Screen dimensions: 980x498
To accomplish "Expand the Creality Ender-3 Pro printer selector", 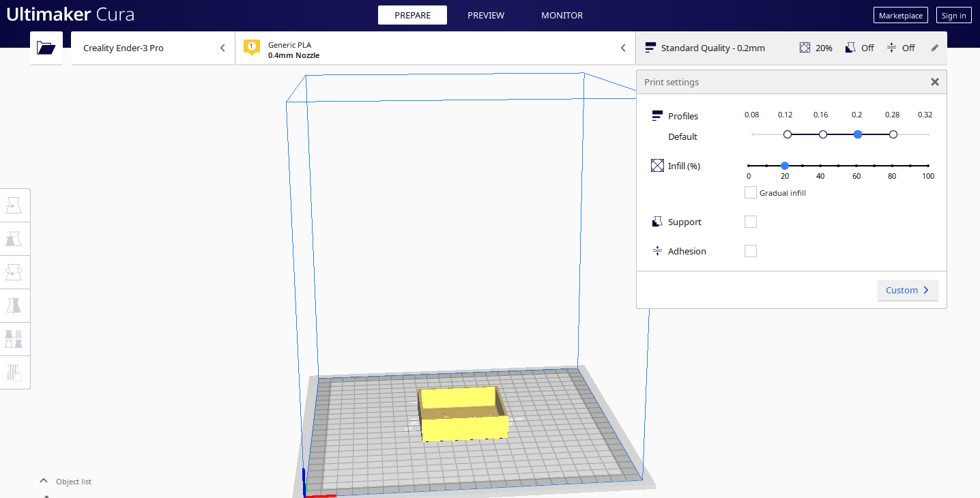I will tap(153, 48).
